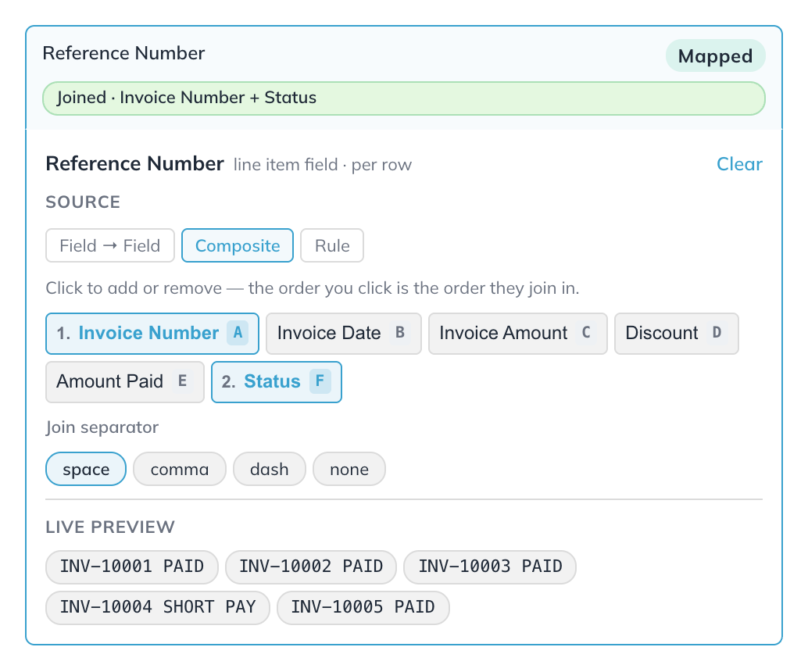808x672 pixels.
Task: Click the Reference Number card header title
Action: 123,53
